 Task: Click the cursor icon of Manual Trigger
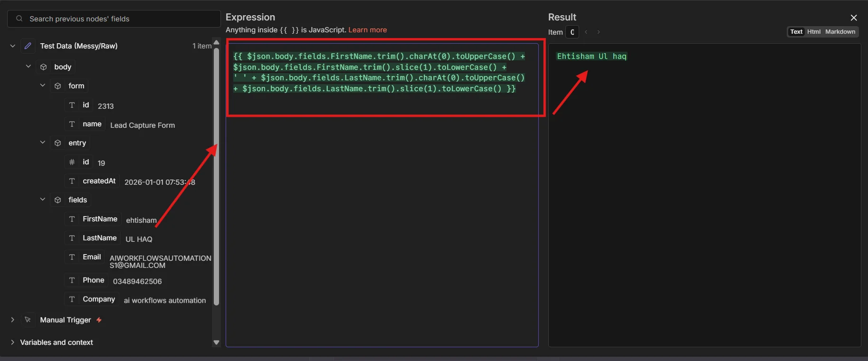28,320
